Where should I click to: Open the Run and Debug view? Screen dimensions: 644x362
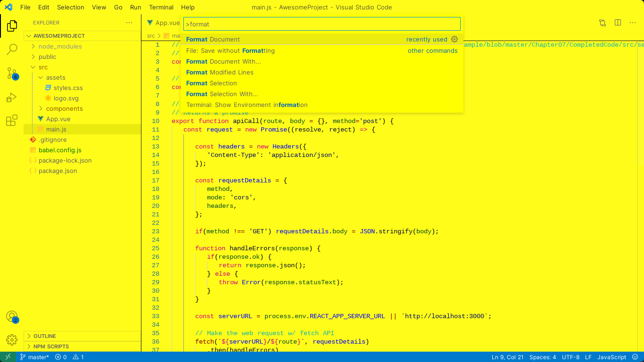pos(12,98)
